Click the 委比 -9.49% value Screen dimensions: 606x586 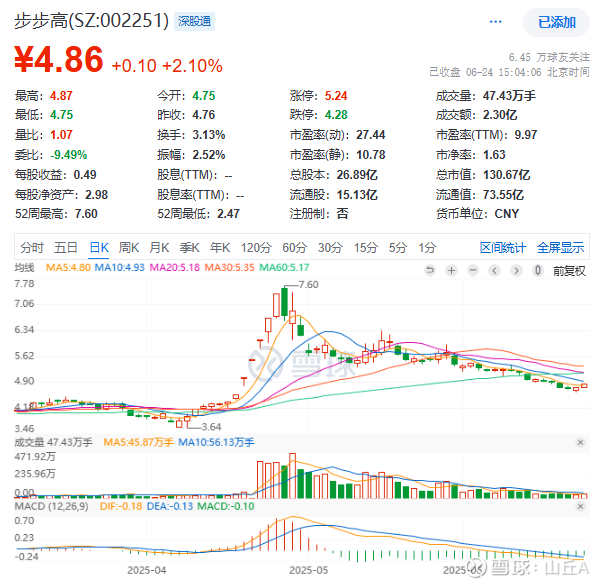point(68,155)
